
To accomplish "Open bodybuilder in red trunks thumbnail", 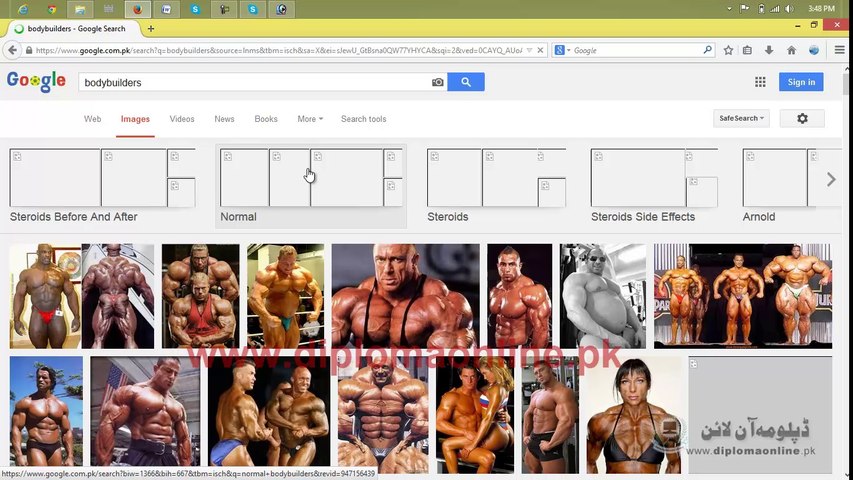I will 45,296.
